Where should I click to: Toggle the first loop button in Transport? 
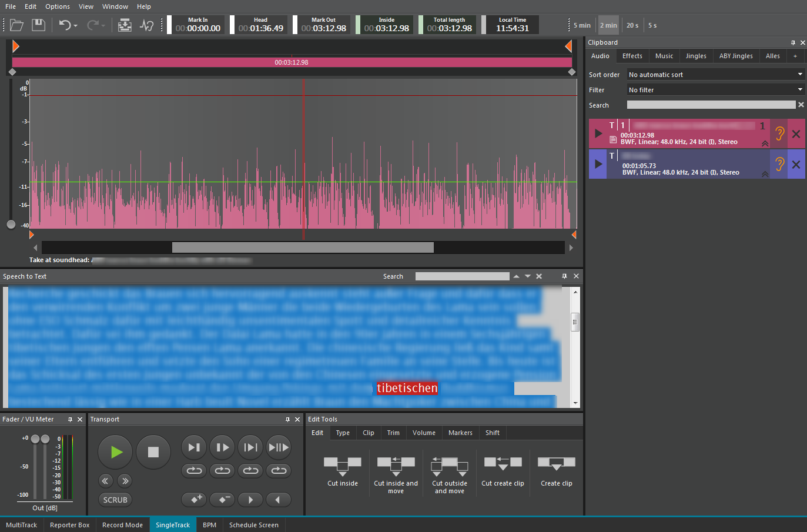(194, 470)
